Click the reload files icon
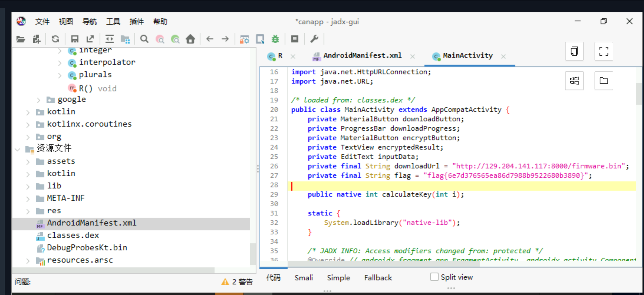Image resolution: width=644 pixels, height=295 pixels. (x=55, y=39)
